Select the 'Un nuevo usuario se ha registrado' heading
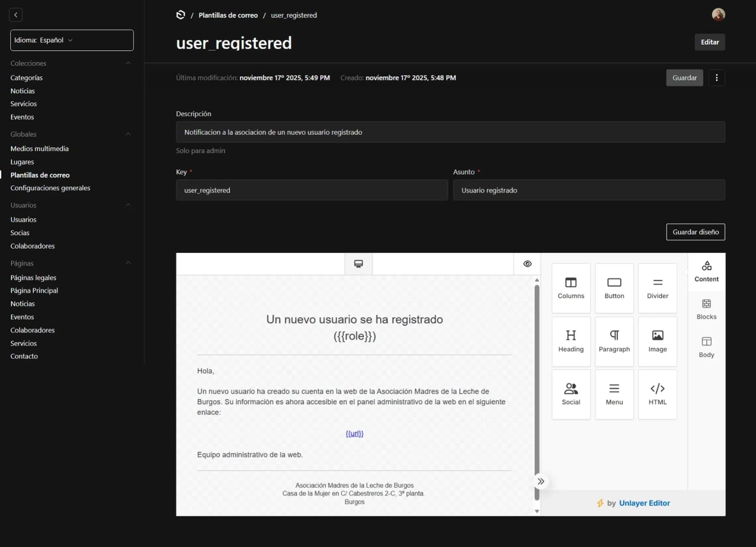 click(x=354, y=328)
